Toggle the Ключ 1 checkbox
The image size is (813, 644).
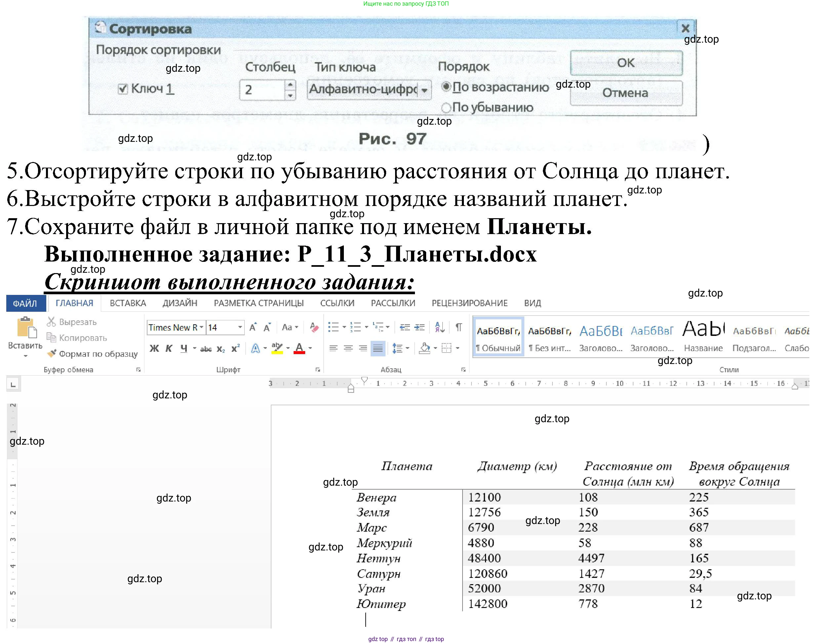tap(123, 89)
